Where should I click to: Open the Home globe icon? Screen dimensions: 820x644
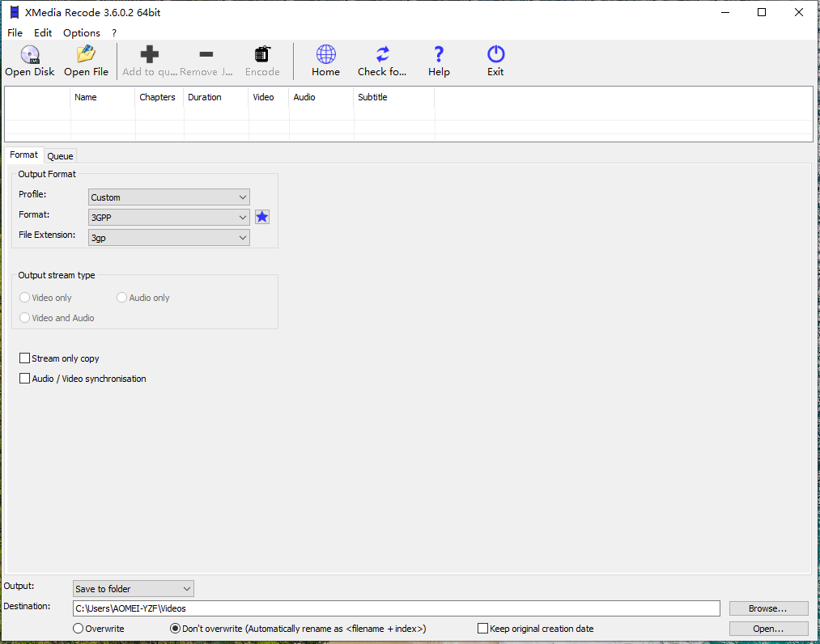click(325, 54)
